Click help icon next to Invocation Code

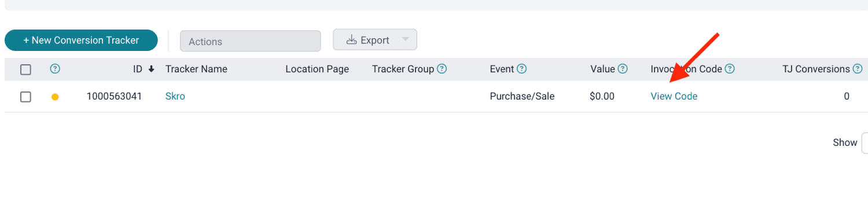(730, 69)
